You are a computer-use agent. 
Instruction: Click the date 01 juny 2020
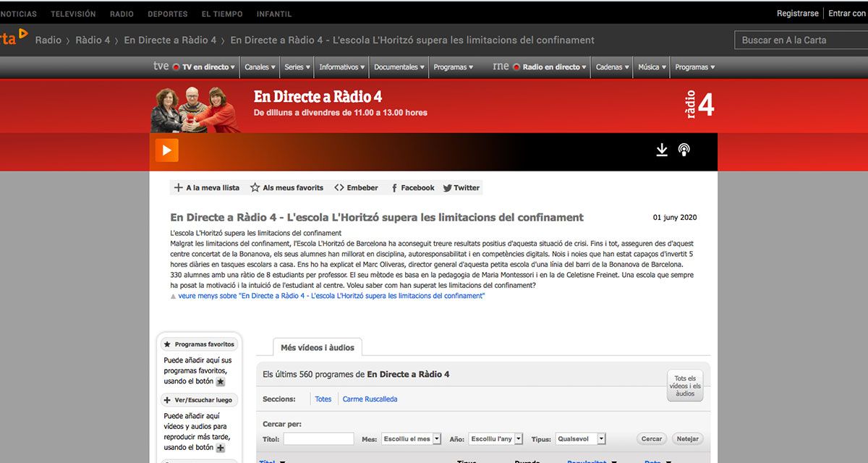675,217
